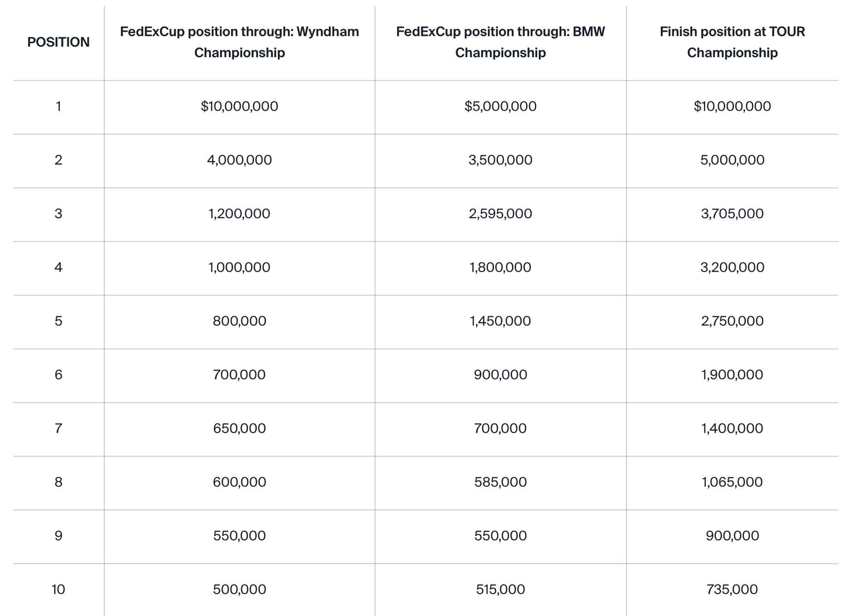This screenshot has width=855, height=616.
Task: Click the Wyndham Championship column header
Action: [239, 42]
